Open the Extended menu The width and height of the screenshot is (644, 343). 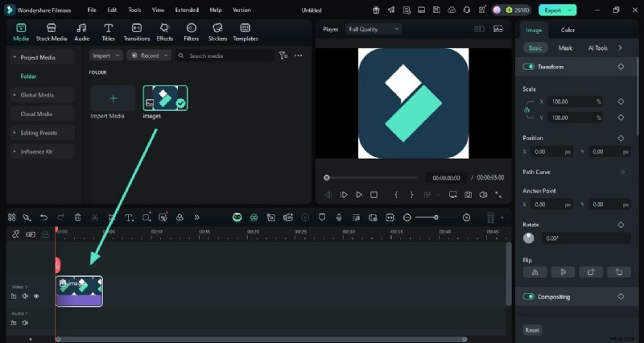[x=187, y=10]
